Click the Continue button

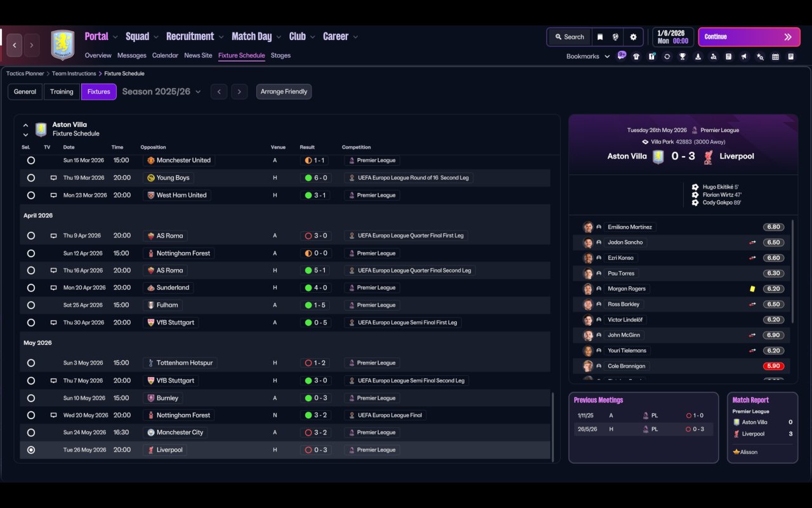point(748,37)
